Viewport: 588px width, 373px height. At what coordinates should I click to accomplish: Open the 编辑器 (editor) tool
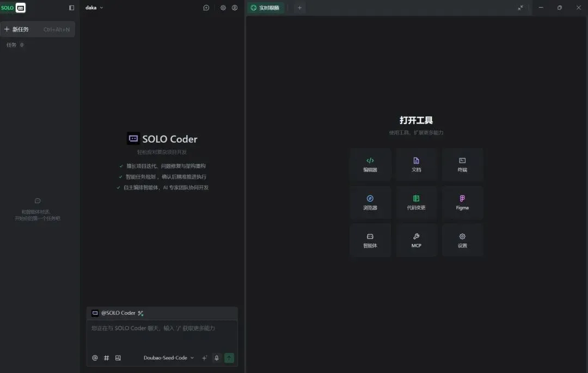point(370,164)
